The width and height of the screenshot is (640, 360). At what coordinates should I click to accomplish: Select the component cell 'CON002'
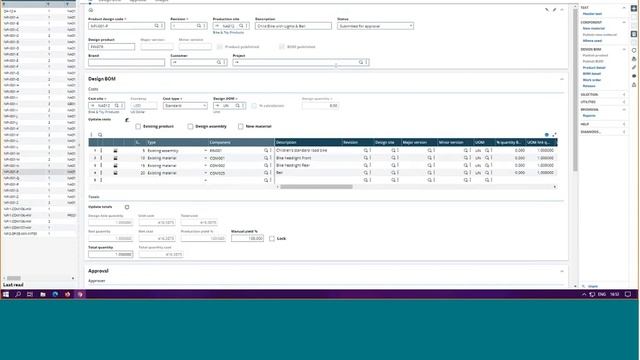click(x=218, y=166)
